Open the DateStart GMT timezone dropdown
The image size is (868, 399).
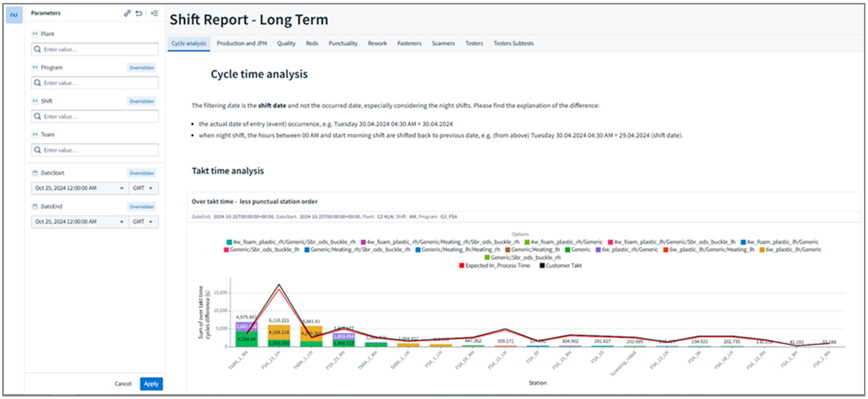pos(143,188)
